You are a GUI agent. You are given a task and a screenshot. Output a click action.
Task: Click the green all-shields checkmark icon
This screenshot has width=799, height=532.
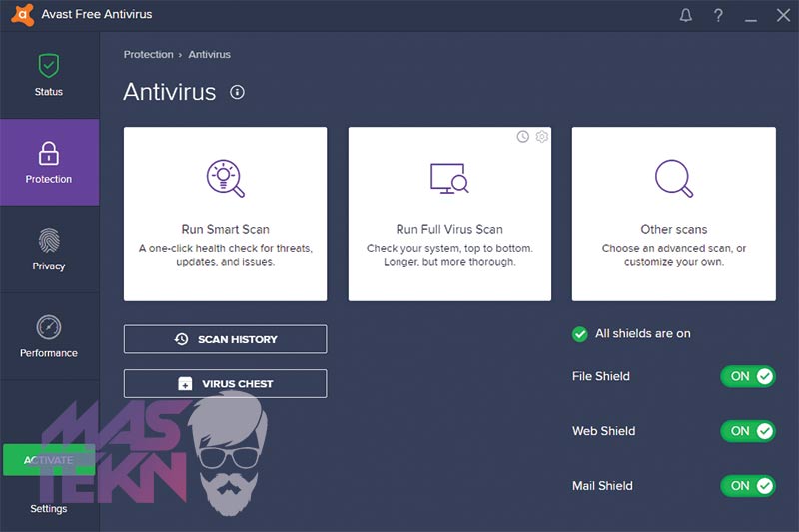(x=580, y=334)
